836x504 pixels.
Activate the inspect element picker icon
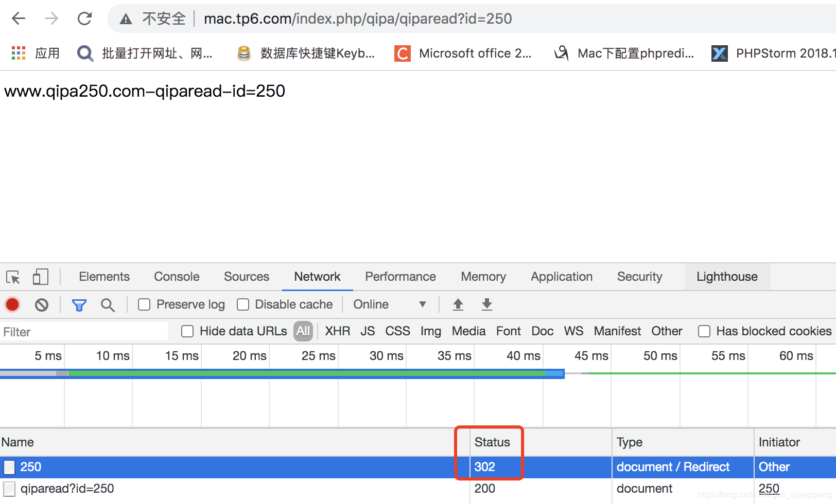tap(13, 277)
